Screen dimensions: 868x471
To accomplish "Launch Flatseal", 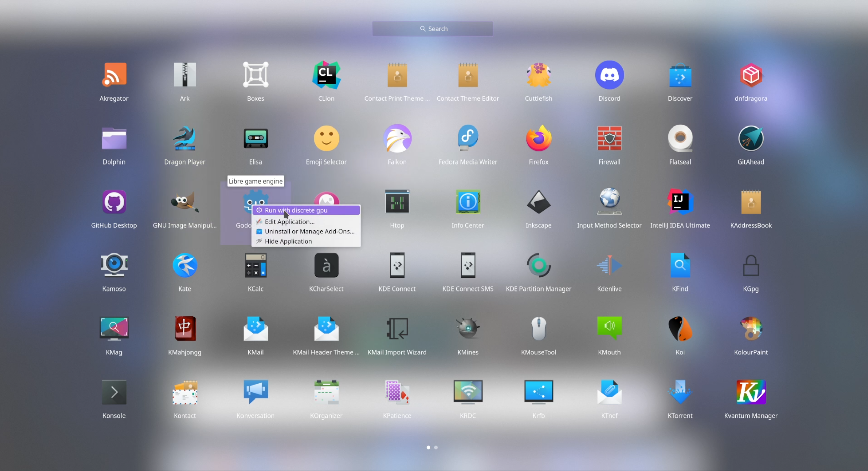I will click(680, 138).
